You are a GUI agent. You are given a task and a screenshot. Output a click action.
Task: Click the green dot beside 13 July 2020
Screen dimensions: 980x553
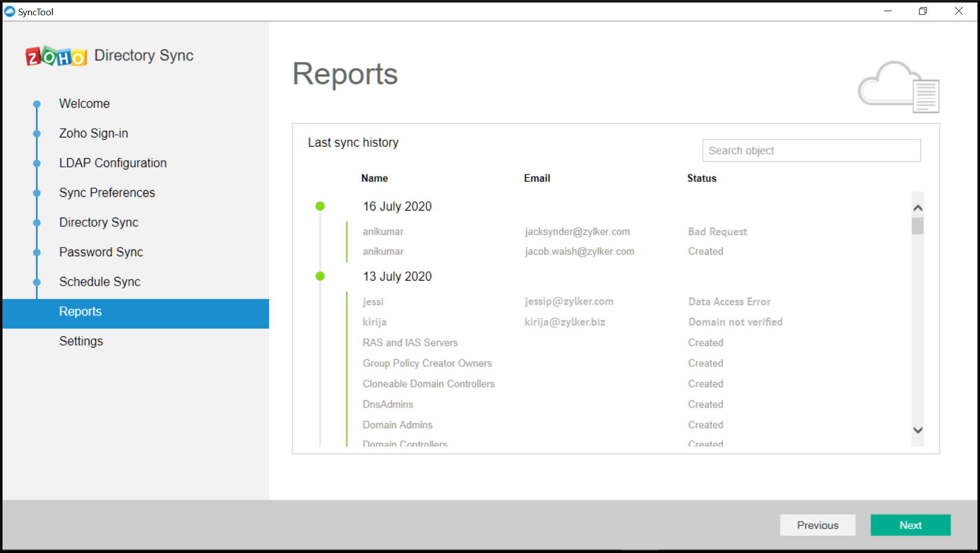point(320,276)
